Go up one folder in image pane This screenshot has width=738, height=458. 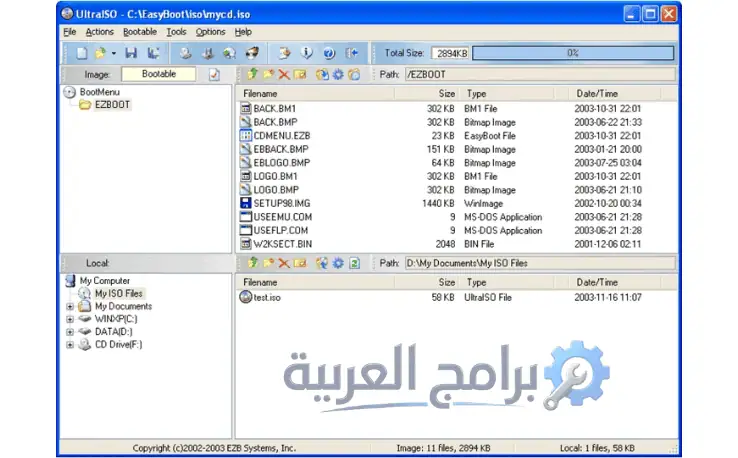click(x=253, y=74)
